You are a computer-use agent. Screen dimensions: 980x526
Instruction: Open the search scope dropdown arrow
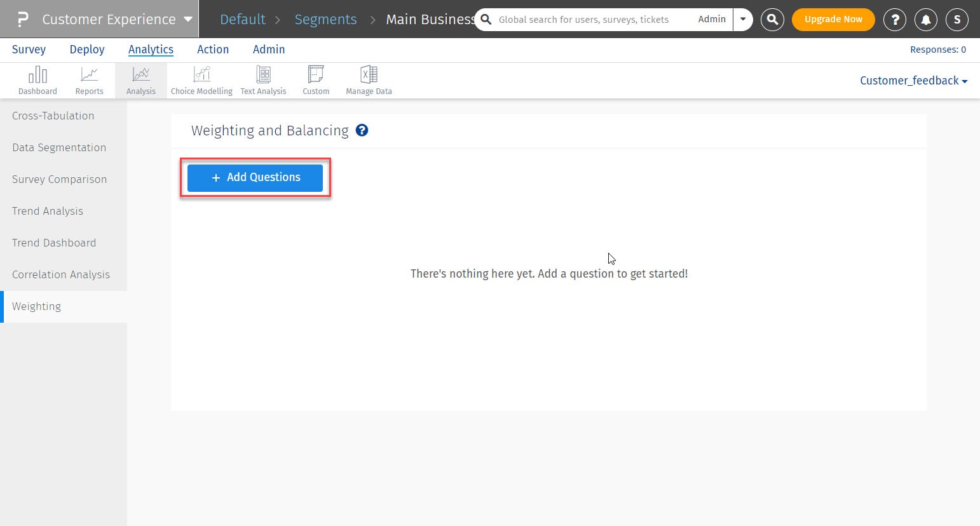click(x=743, y=19)
